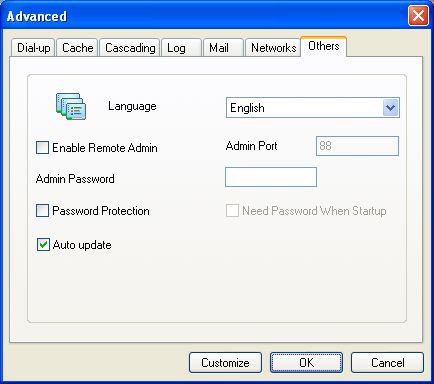Click the Cancel button
Screen dimensions: 434x384
tap(388, 363)
